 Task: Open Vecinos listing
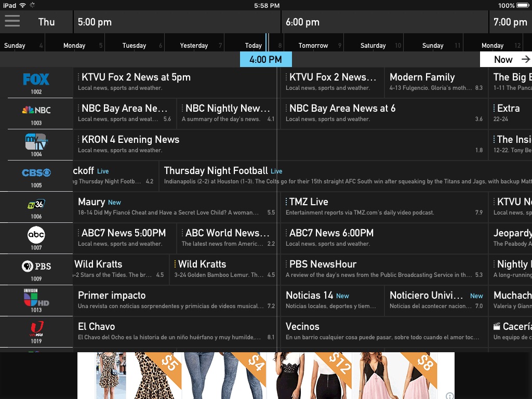click(x=384, y=332)
